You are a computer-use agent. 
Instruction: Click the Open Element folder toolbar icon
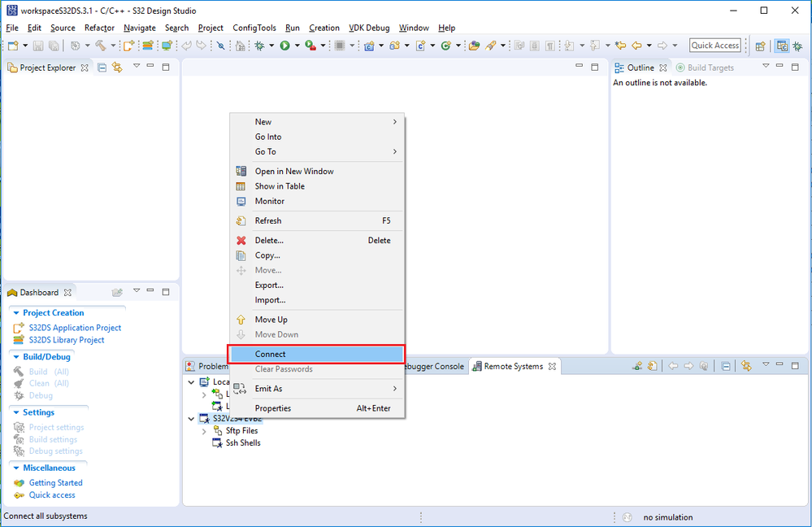(475, 46)
